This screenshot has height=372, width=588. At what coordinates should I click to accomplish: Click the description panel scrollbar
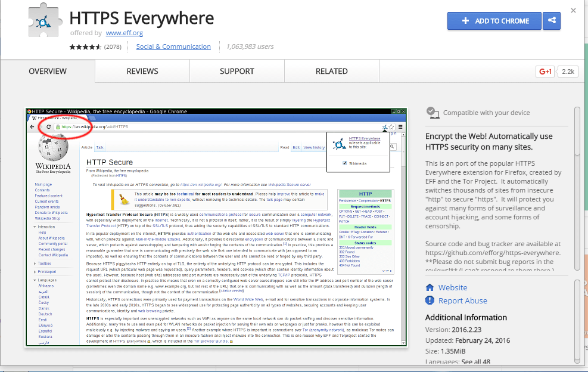[577, 188]
